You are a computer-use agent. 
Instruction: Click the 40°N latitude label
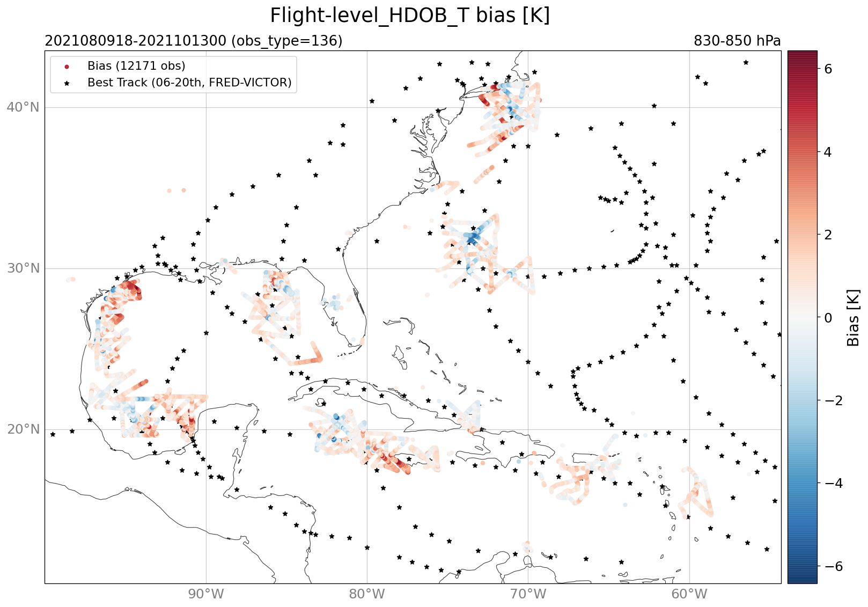click(23, 107)
